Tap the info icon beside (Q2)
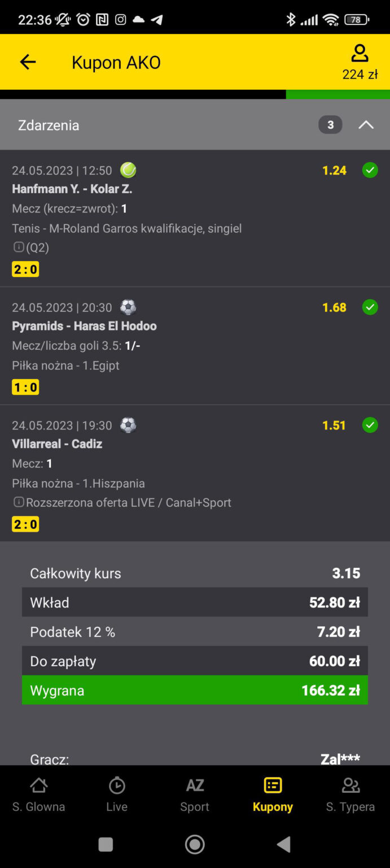 19,247
